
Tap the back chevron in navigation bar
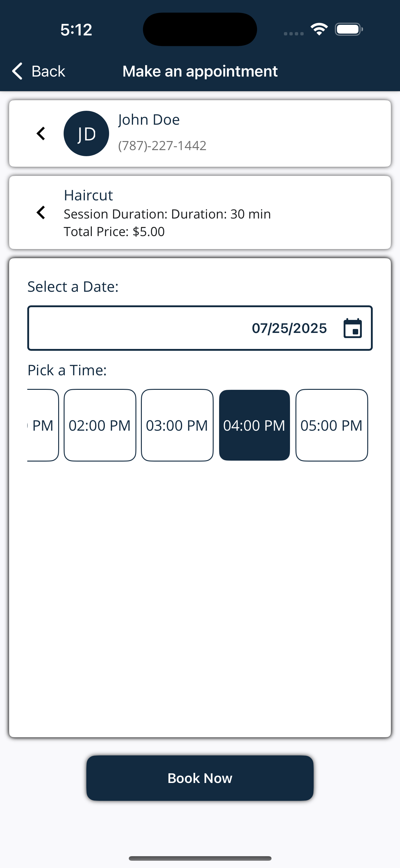[17, 71]
